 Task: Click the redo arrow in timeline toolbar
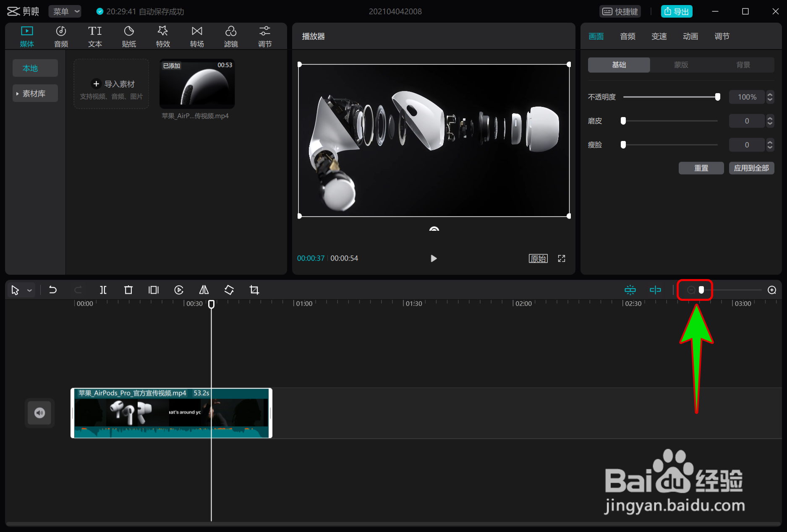(78, 290)
